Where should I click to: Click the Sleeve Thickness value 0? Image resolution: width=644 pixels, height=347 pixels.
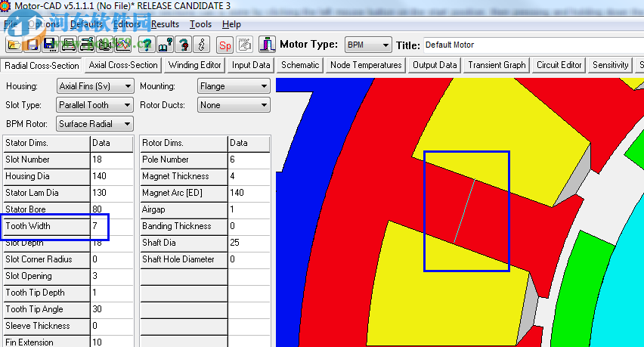point(111,326)
